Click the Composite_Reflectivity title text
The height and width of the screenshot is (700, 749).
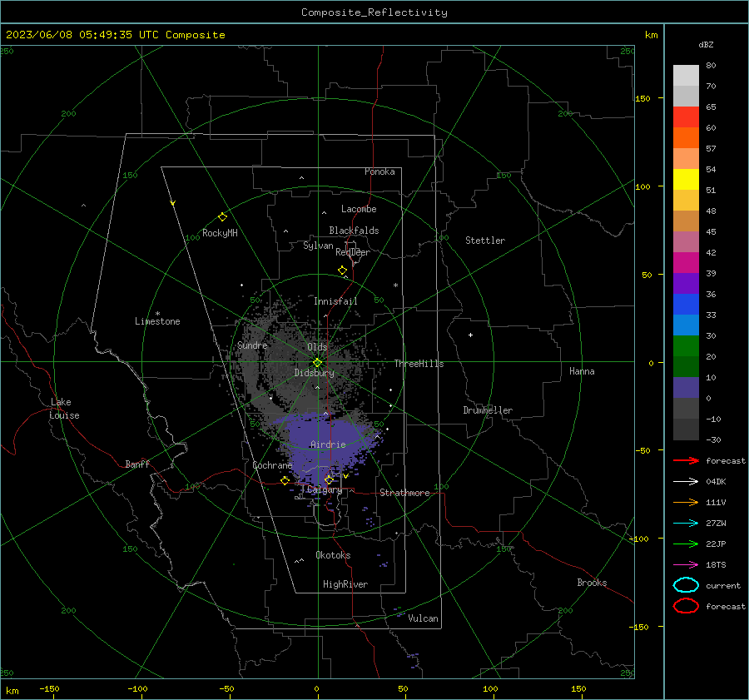(x=374, y=12)
